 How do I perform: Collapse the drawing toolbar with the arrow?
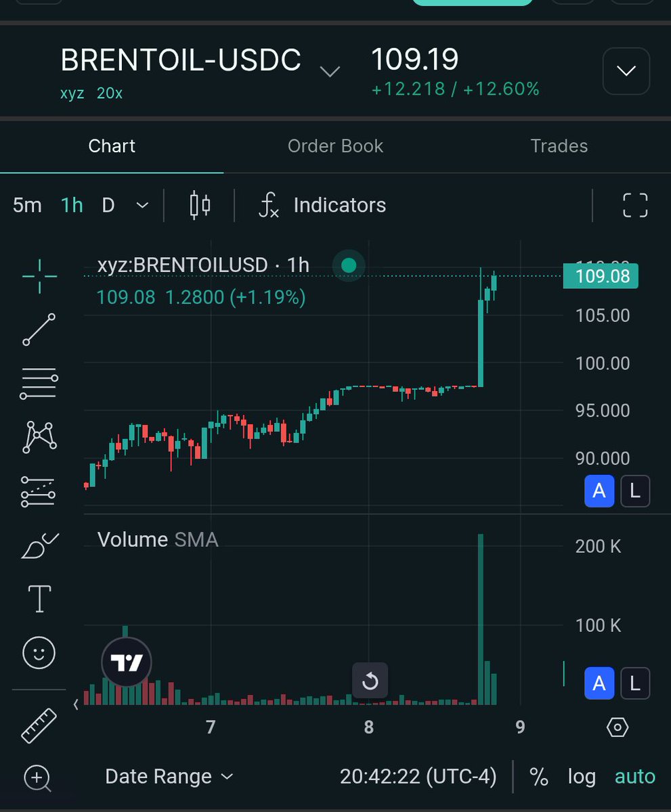76,704
